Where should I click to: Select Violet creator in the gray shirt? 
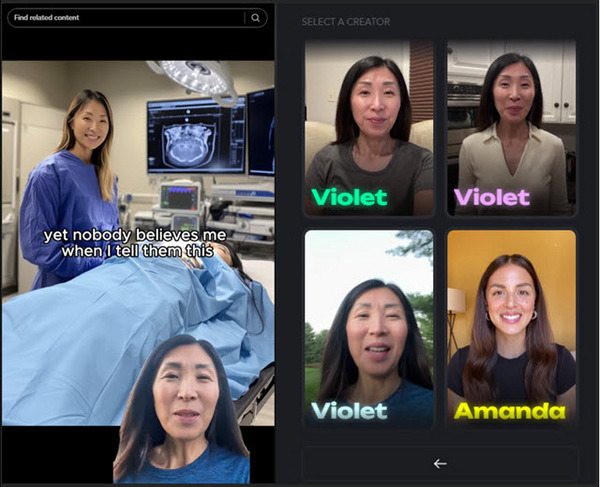coord(369,127)
